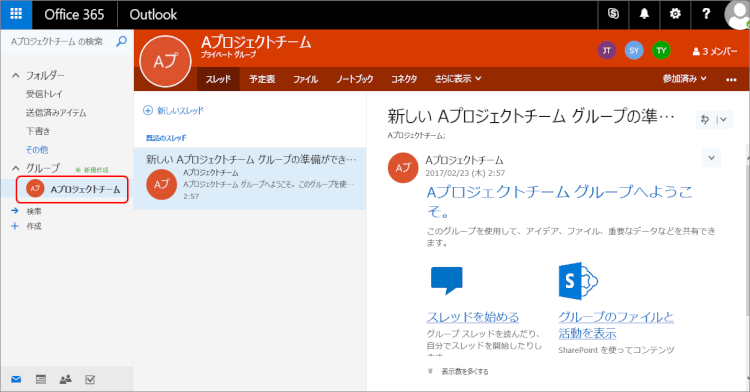Expand the message options chevron by sender
Viewport: 750px width, 392px height.
[x=711, y=158]
